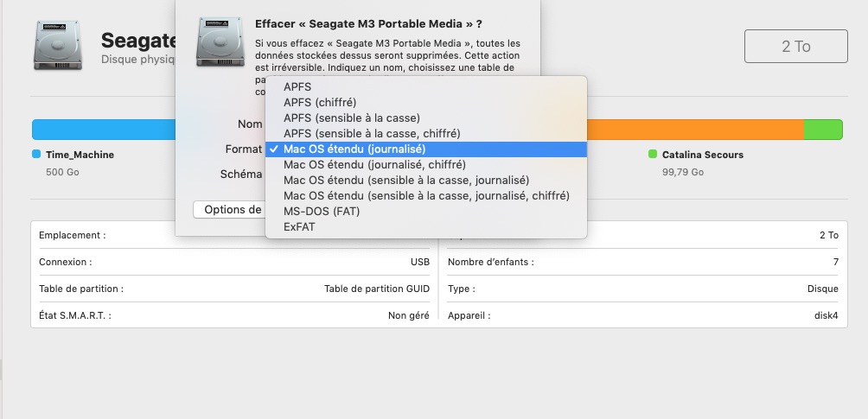Select Mac OS étendu (sensible à la casse, journalisé, chiffré)
Viewport: 868px width, 419px height.
[426, 196]
